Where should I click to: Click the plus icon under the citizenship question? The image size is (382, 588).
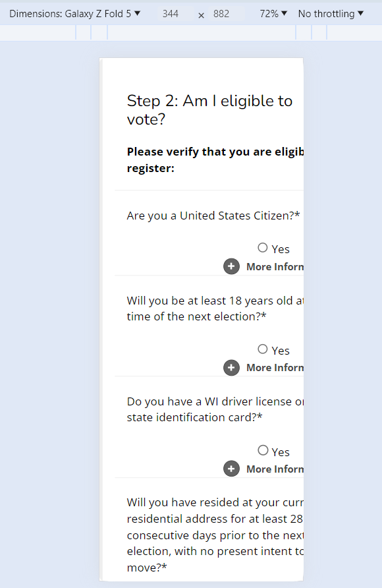pos(231,266)
